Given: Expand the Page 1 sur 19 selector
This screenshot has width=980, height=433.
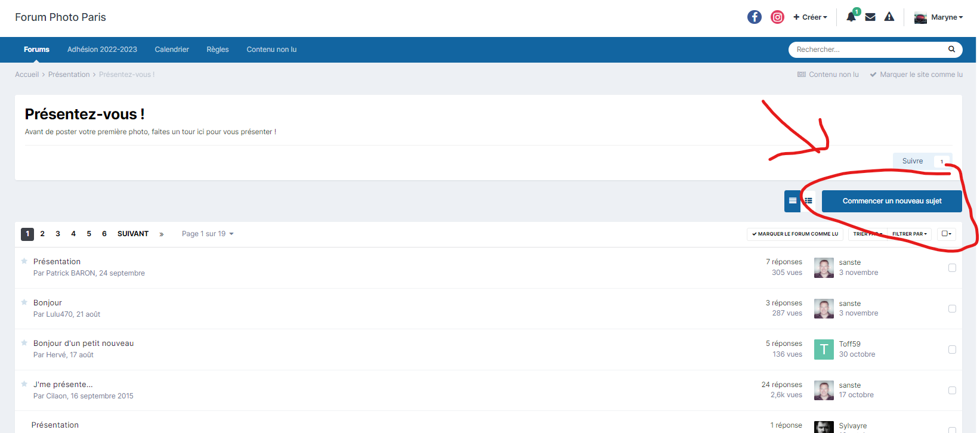Looking at the screenshot, I should [207, 234].
